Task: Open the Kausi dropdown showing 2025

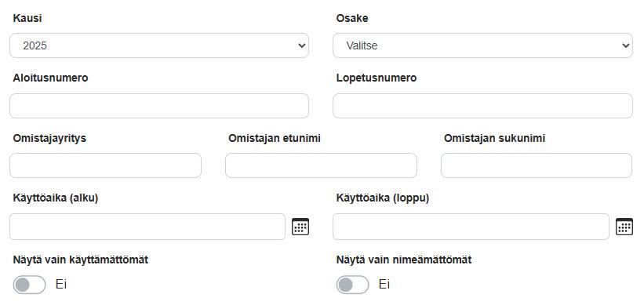Action: 159,45
